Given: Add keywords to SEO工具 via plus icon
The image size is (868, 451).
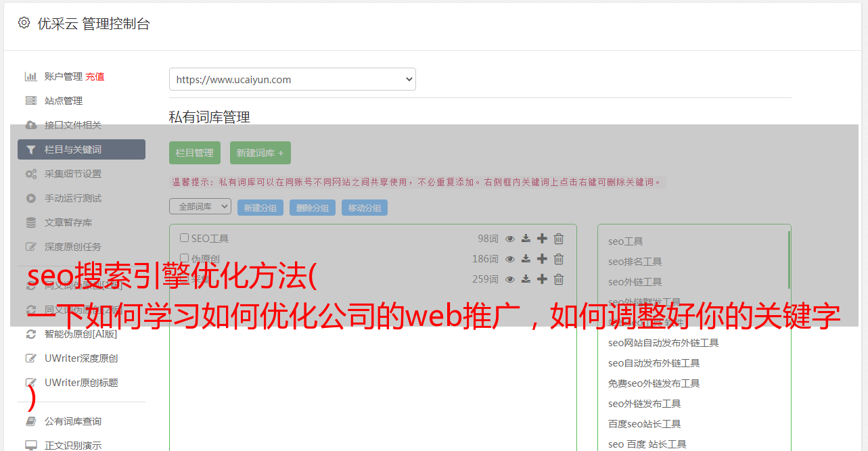Looking at the screenshot, I should 542,239.
